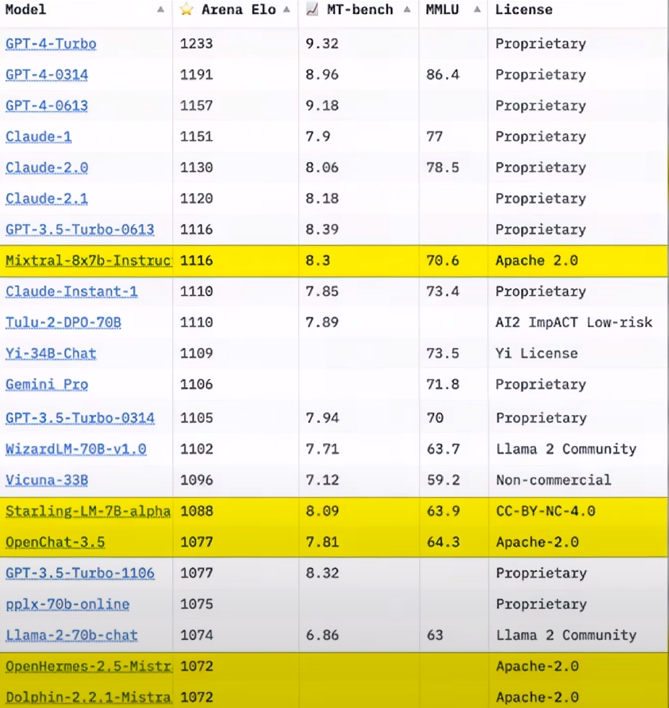
Task: Click the Llama-2-70b-chat model link
Action: (x=72, y=635)
